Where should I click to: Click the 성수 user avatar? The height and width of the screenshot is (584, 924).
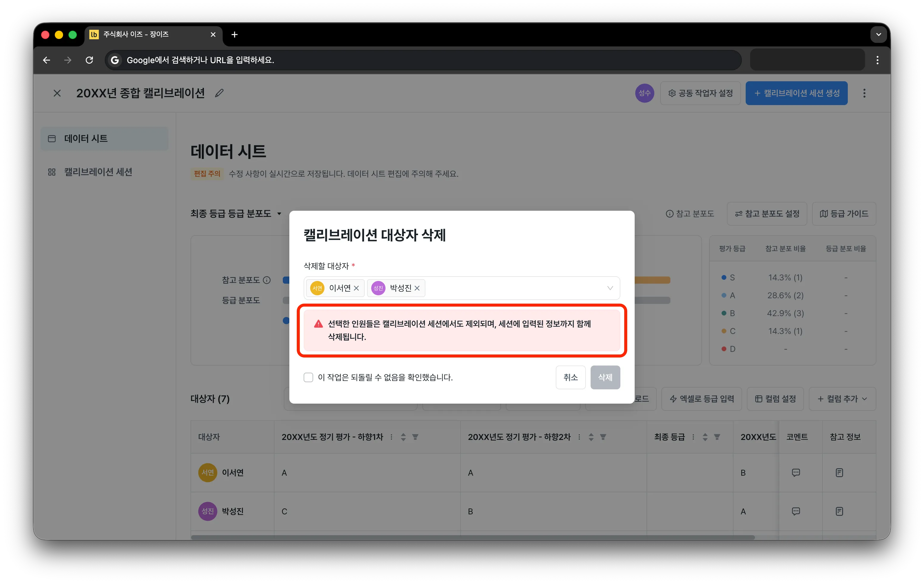645,93
